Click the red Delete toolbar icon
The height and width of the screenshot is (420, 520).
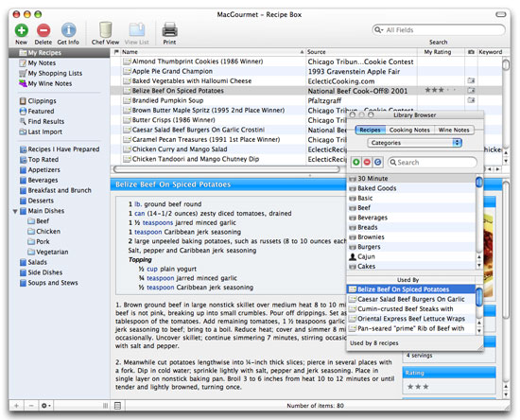[x=43, y=30]
